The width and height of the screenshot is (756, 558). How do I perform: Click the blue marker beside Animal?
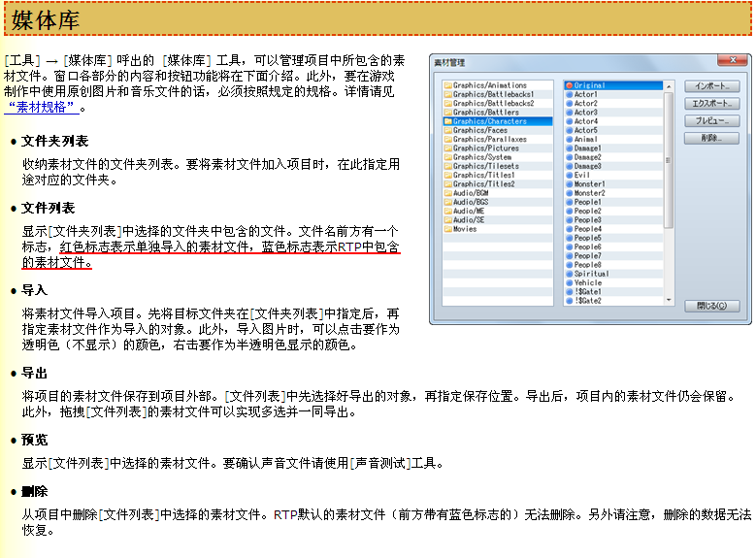coord(569,140)
